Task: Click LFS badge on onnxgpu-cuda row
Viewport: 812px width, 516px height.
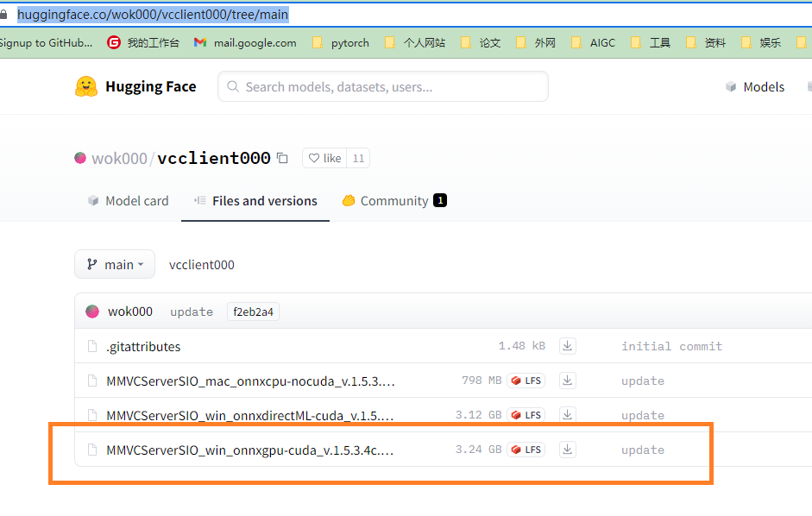Action: 526,450
